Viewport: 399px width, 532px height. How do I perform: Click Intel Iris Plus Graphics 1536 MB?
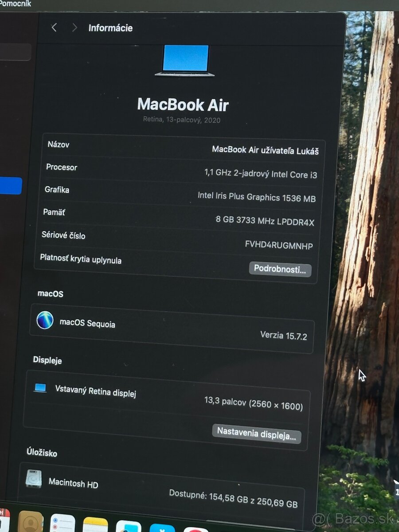tap(257, 197)
